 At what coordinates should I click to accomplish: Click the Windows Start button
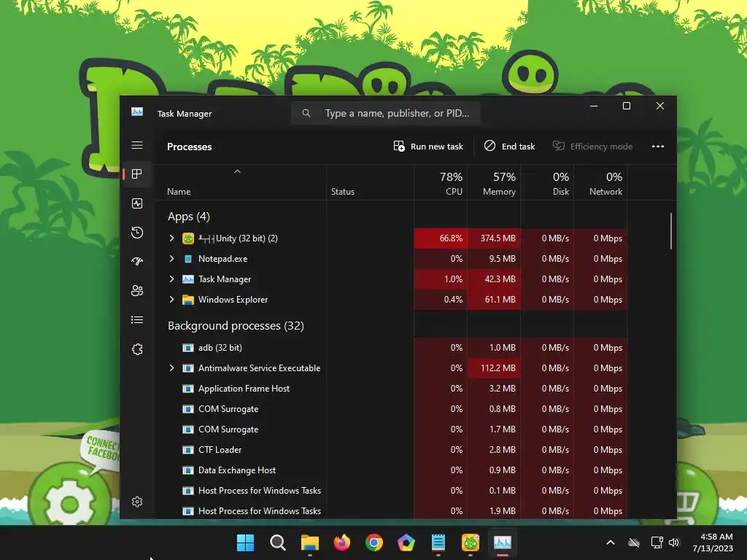245,542
